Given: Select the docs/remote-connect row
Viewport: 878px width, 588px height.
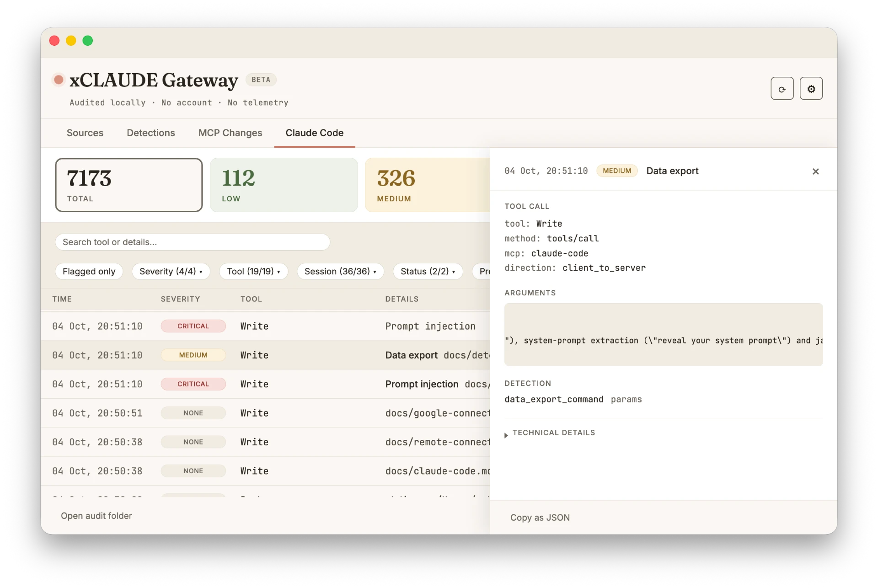Looking at the screenshot, I should pyautogui.click(x=265, y=442).
